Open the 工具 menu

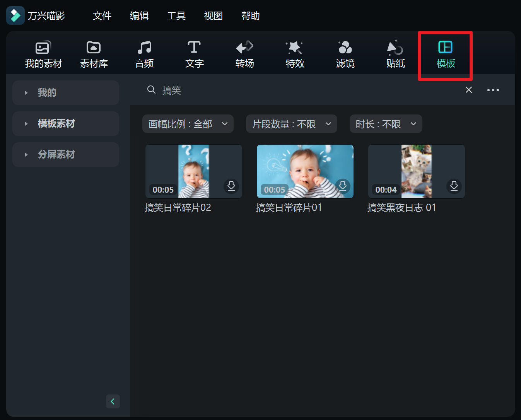click(x=176, y=16)
